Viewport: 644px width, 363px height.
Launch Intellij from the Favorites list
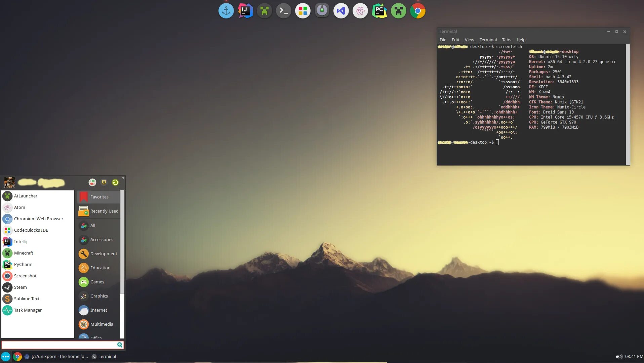38,242
